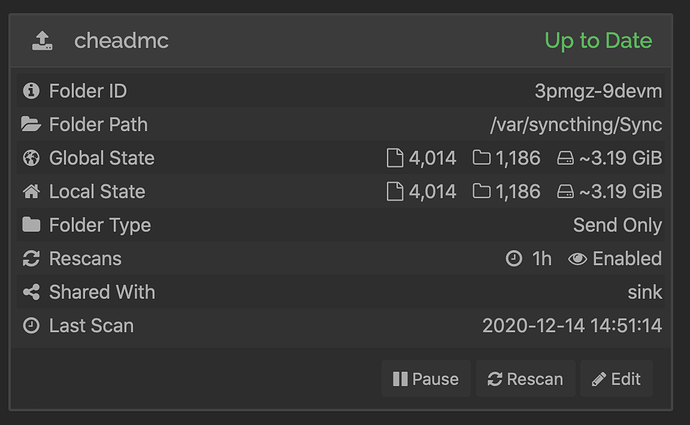Click the folder icon beside Folder Type
Screen dimensions: 690x425
coord(31,224)
